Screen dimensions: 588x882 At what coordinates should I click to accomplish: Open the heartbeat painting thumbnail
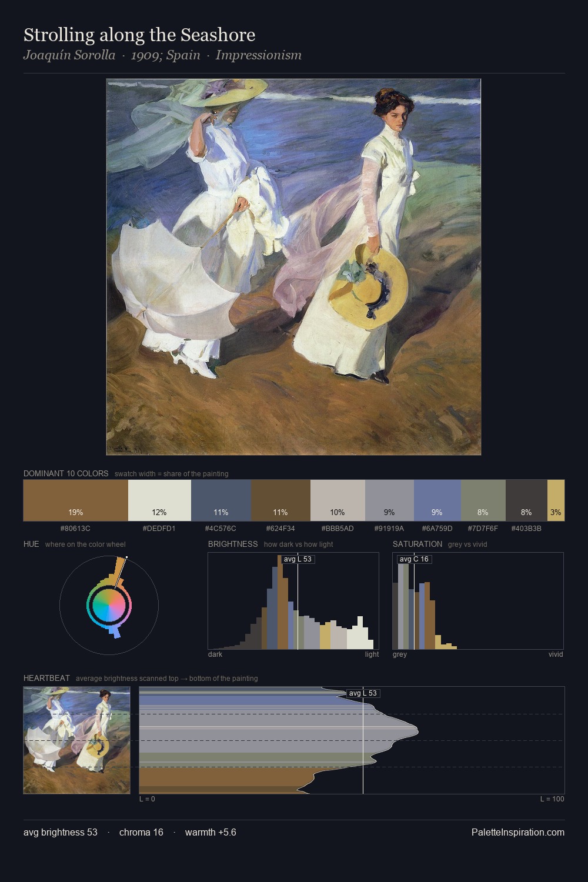pos(76,740)
